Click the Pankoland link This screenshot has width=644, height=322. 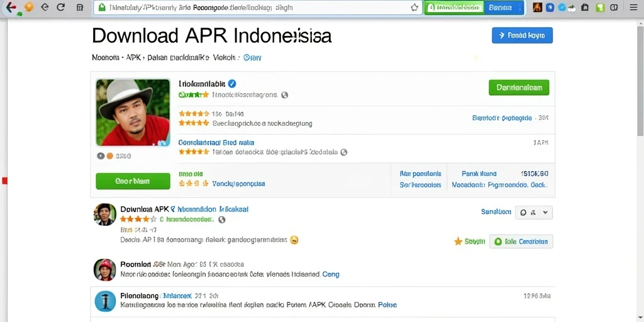[x=479, y=174]
